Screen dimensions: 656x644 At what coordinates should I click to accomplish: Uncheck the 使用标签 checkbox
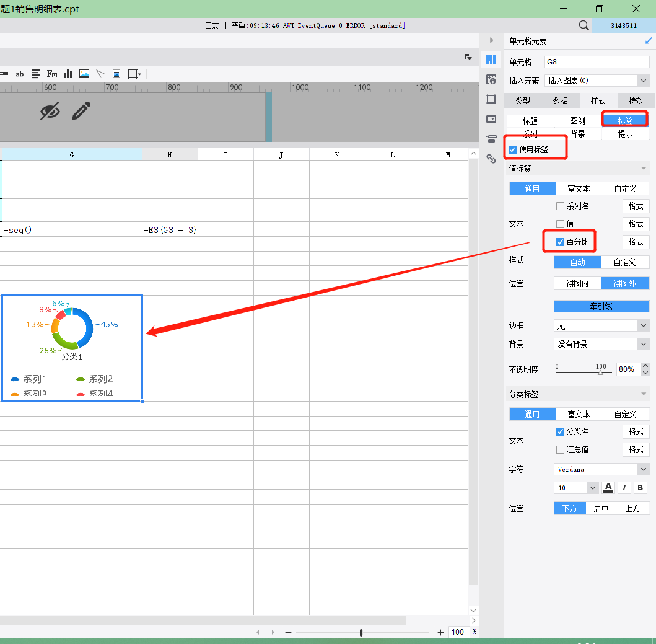513,149
